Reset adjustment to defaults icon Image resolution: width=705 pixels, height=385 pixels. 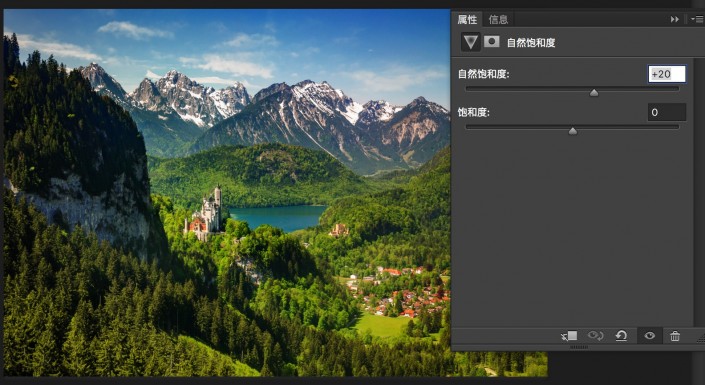point(621,336)
